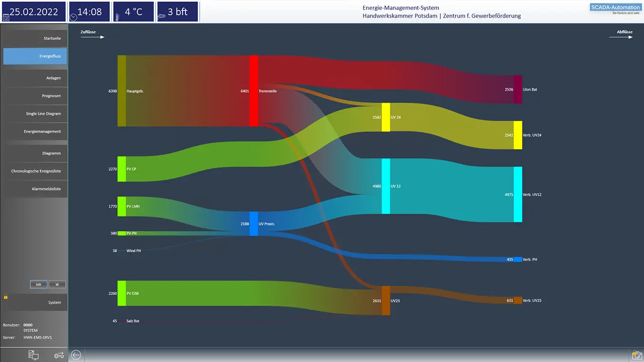The width and height of the screenshot is (644, 362).
Task: Click the 2536 value at LiIon Bat
Action: [509, 89]
